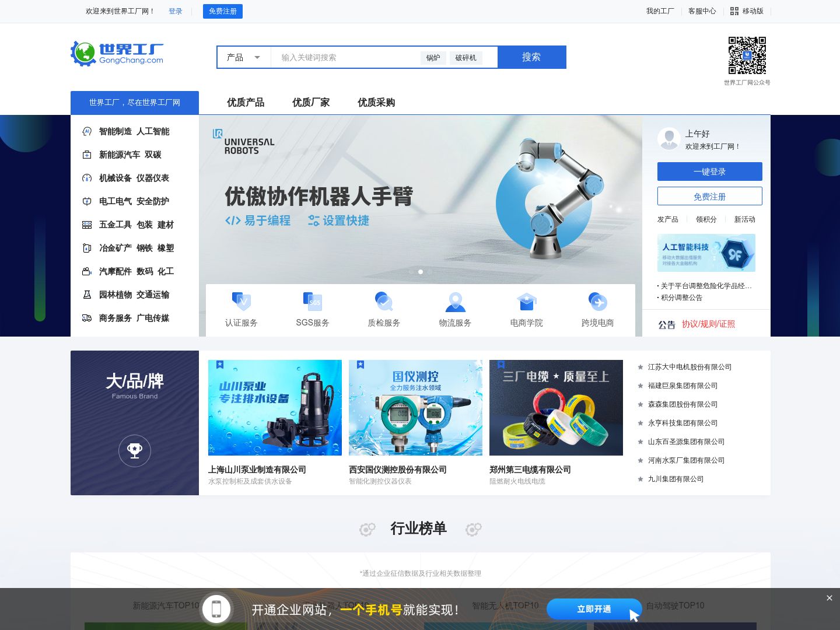
Task: Switch to 优质厂家 tab
Action: (311, 103)
